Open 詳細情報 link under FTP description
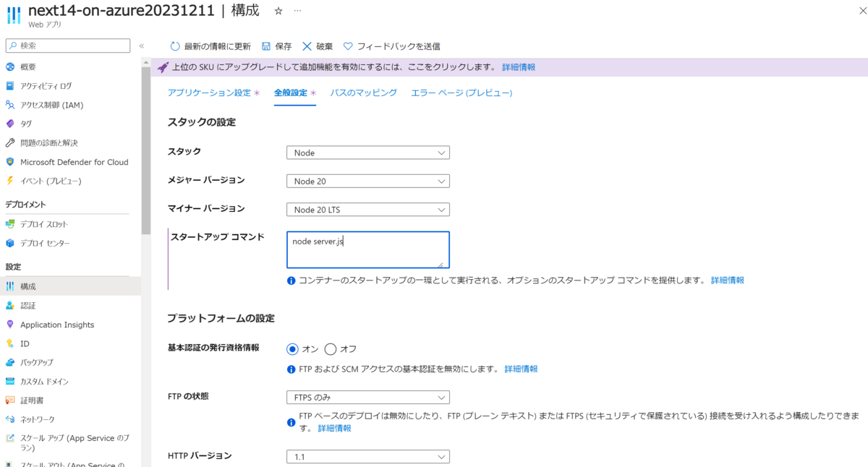Screen dimensions: 868x467 (335, 429)
